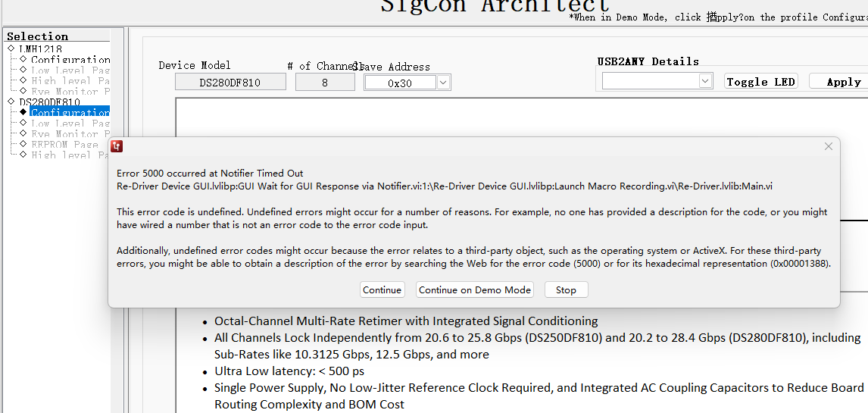This screenshot has width=868, height=413.
Task: Click diamond beside LMH1218 Configuration item
Action: (23, 59)
